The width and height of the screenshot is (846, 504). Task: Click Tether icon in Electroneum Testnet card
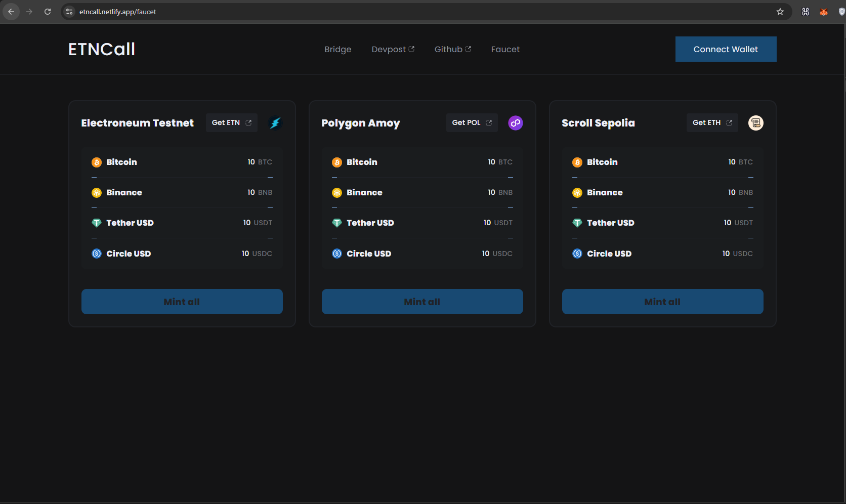click(x=97, y=223)
